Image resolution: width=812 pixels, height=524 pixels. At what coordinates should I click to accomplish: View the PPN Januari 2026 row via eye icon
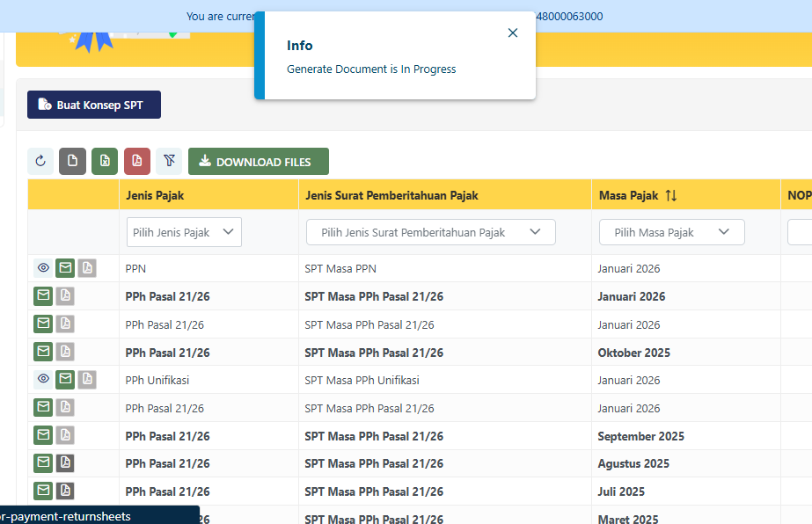(x=43, y=267)
